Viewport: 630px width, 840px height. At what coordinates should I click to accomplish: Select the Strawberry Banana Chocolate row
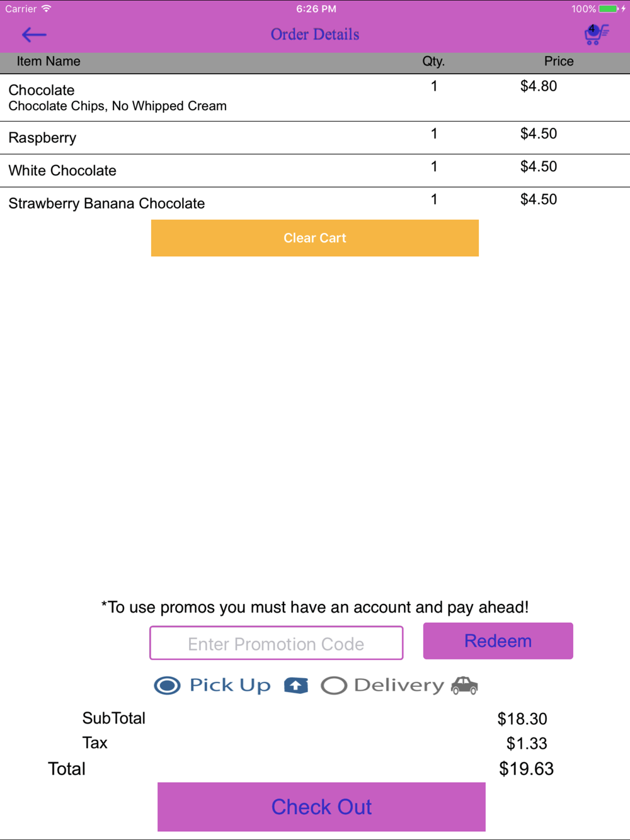pyautogui.click(x=315, y=203)
